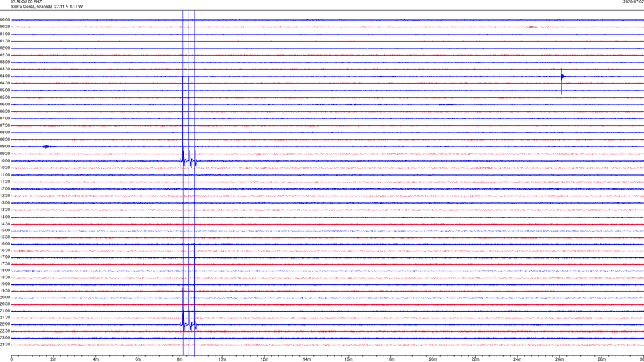The height and width of the screenshot is (362, 644).
Task: Click the calibration pulses on the 22:00 trace
Action: 189,323
